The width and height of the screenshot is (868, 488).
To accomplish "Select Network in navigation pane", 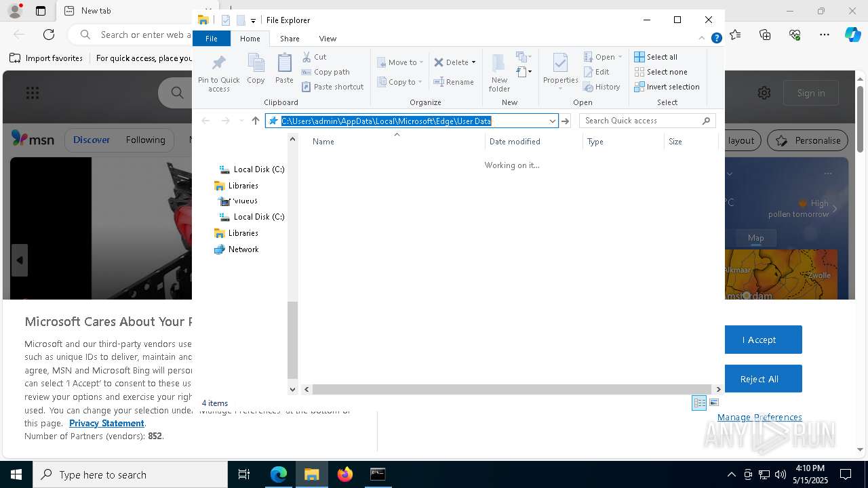I will [x=243, y=249].
